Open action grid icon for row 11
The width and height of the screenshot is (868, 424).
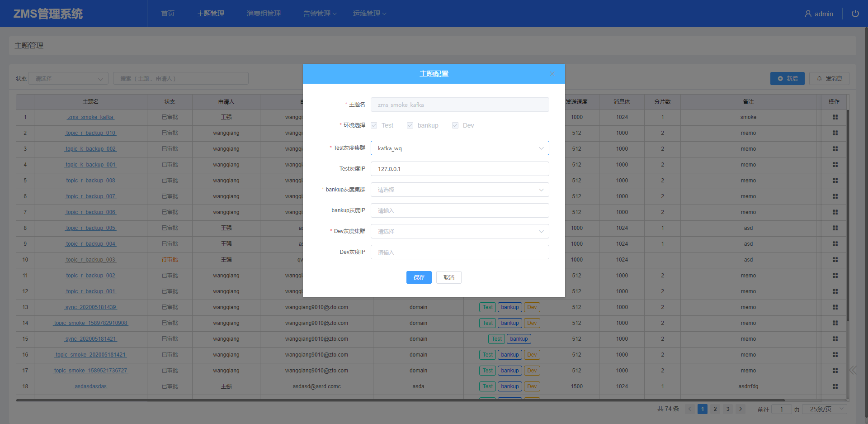[x=835, y=276]
